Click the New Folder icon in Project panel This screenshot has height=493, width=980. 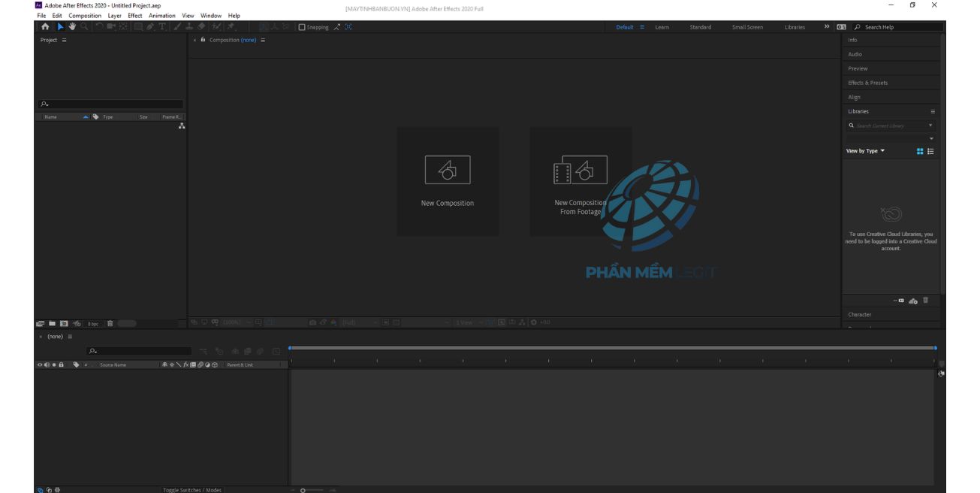[52, 323]
